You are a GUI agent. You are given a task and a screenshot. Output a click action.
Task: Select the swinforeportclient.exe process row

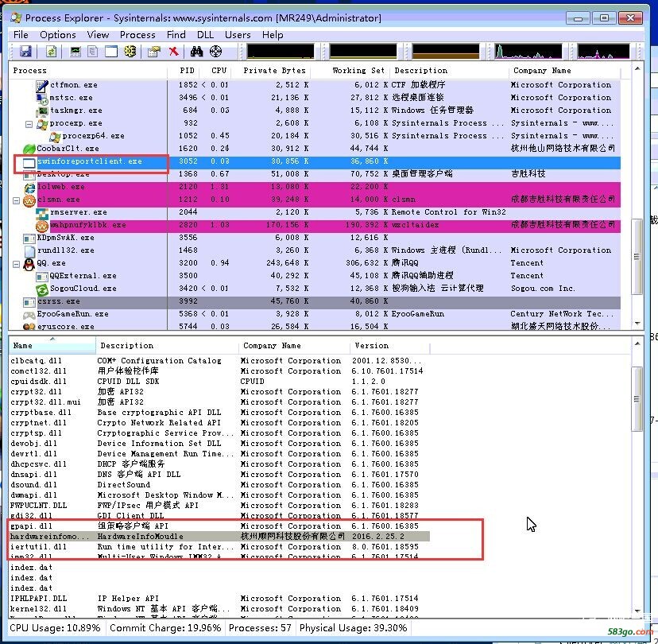click(315, 161)
